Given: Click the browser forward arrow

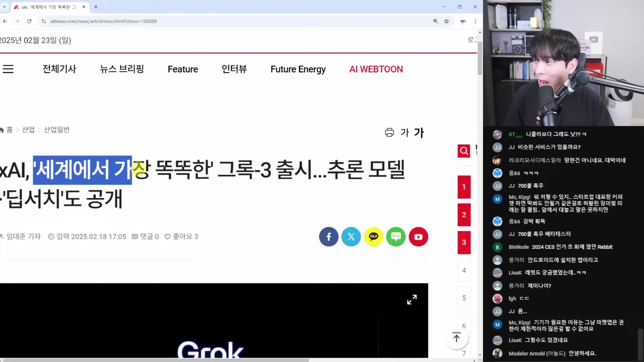Looking at the screenshot, I should tap(17, 21).
